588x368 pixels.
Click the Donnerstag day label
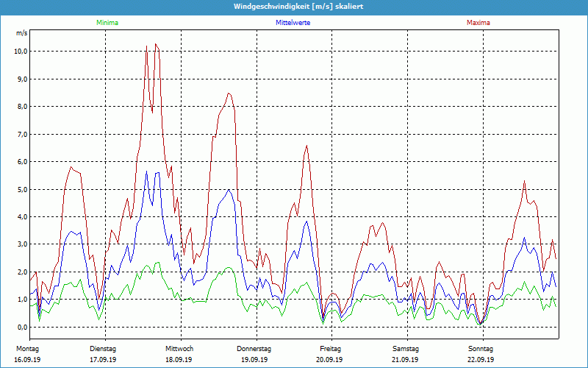click(254, 349)
